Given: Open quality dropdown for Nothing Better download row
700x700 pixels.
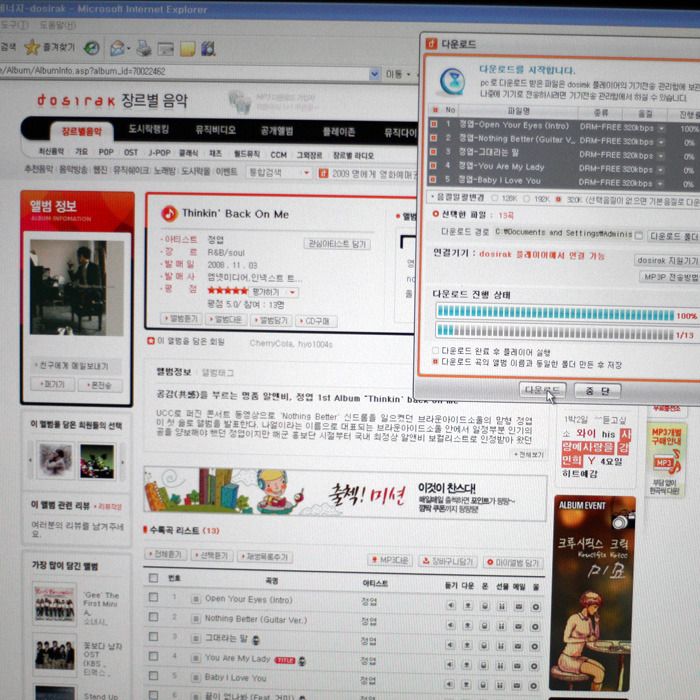Looking at the screenshot, I should pyautogui.click(x=661, y=142).
